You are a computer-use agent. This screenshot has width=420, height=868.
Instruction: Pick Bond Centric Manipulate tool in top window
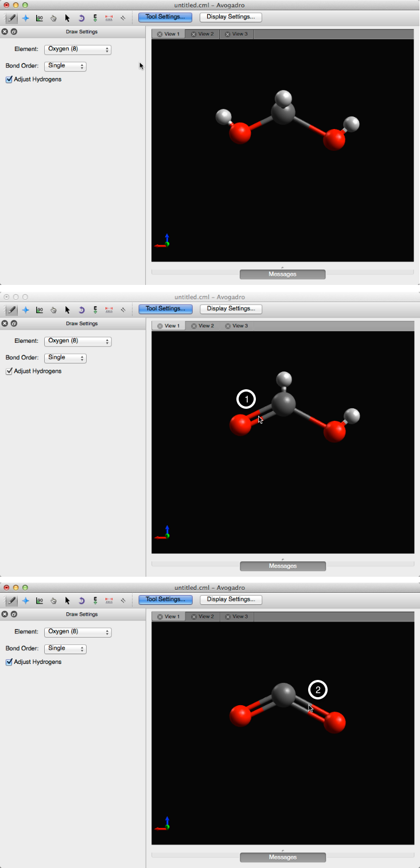coord(40,18)
